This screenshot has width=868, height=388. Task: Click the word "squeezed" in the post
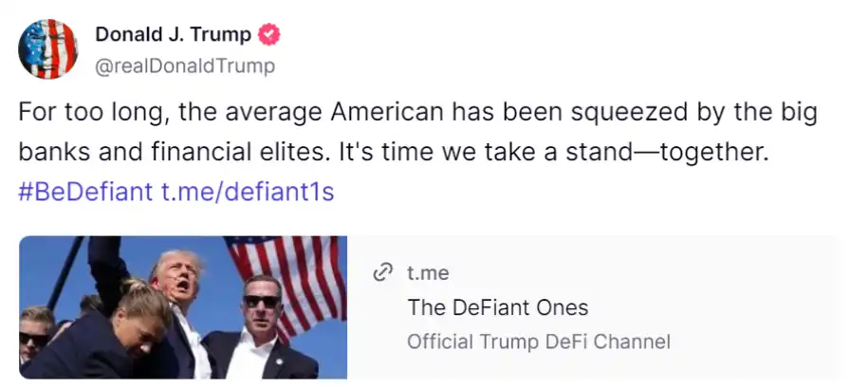tap(622, 112)
